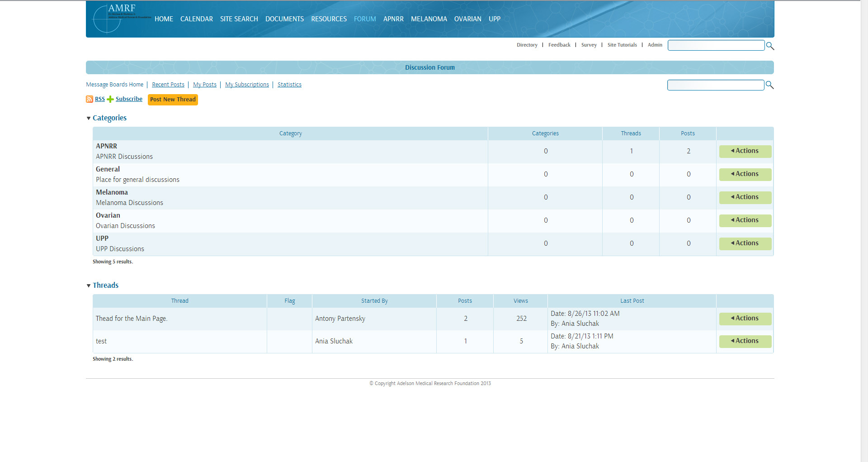Open Actions menu for Melanoma category
868x462 pixels.
point(745,197)
